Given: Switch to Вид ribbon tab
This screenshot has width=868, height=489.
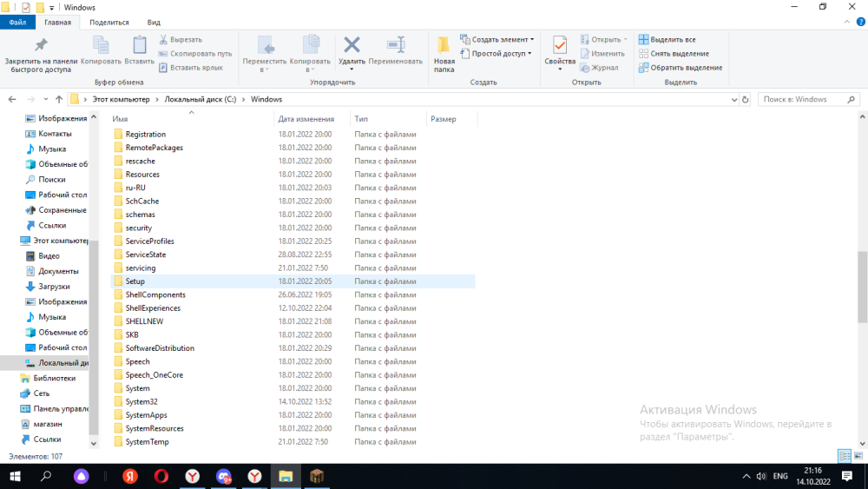Looking at the screenshot, I should click(x=154, y=23).
